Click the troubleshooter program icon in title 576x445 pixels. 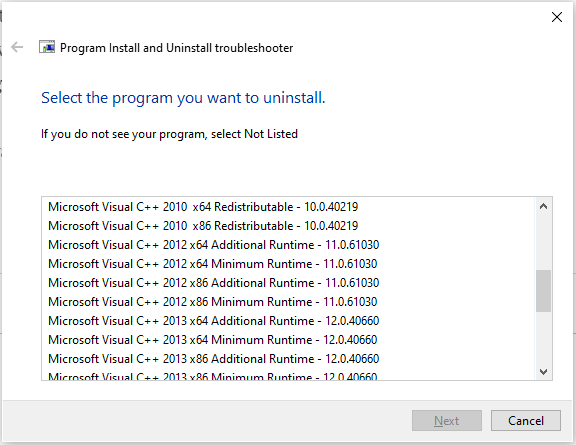(x=47, y=47)
